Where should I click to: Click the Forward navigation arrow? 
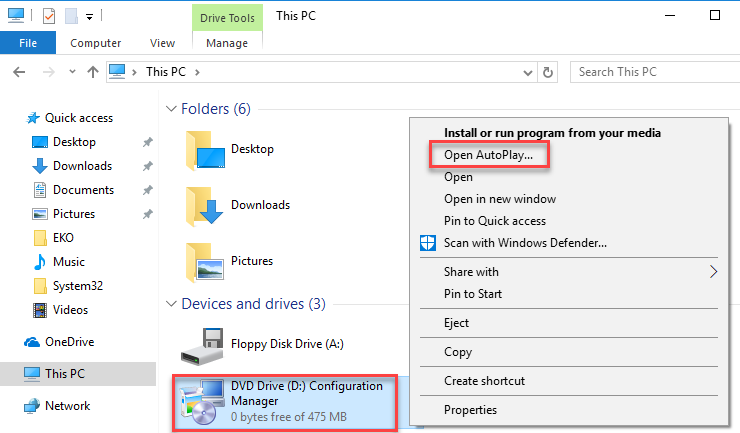(x=49, y=72)
